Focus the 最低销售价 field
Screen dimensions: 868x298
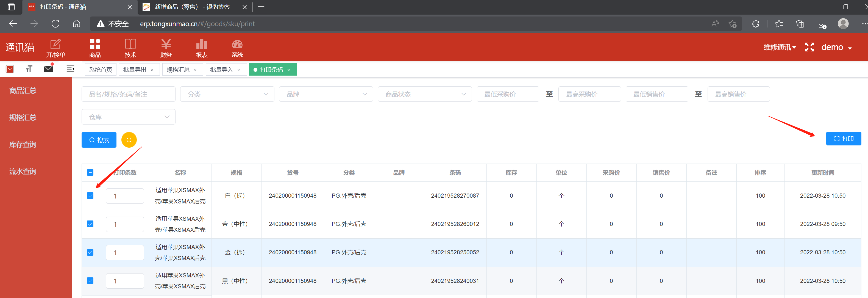coord(657,94)
